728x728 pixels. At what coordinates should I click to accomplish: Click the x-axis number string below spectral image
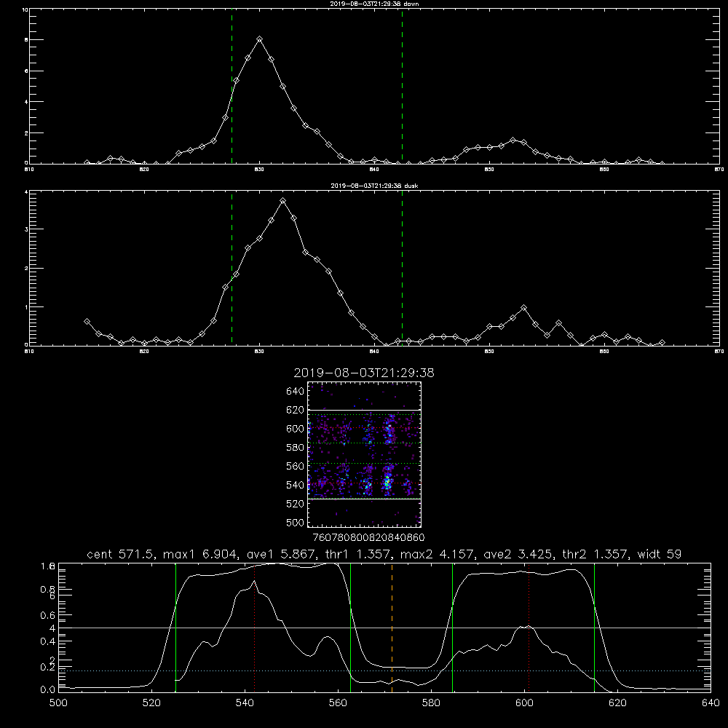click(369, 538)
